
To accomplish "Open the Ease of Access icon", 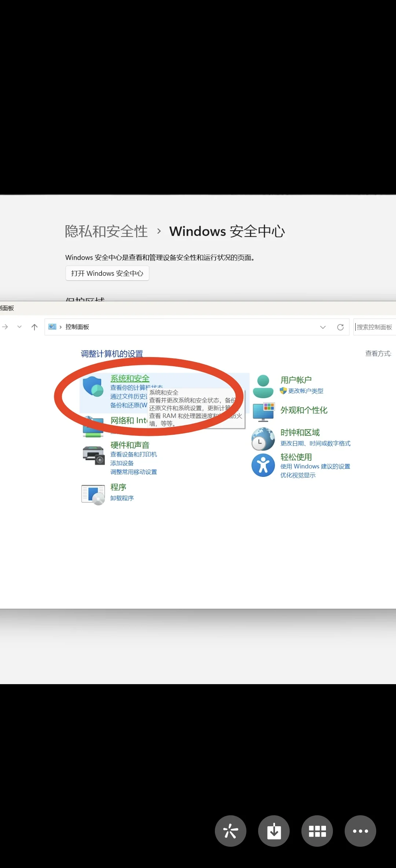I will (263, 465).
